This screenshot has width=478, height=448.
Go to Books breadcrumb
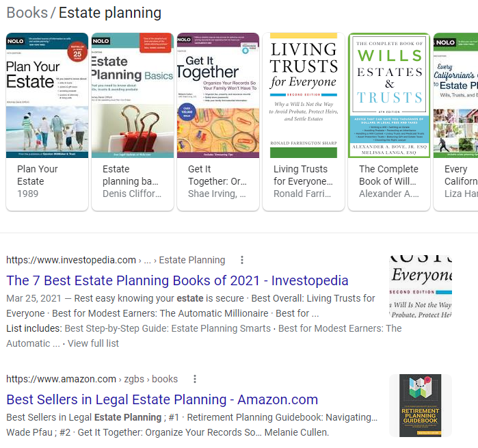pos(27,13)
